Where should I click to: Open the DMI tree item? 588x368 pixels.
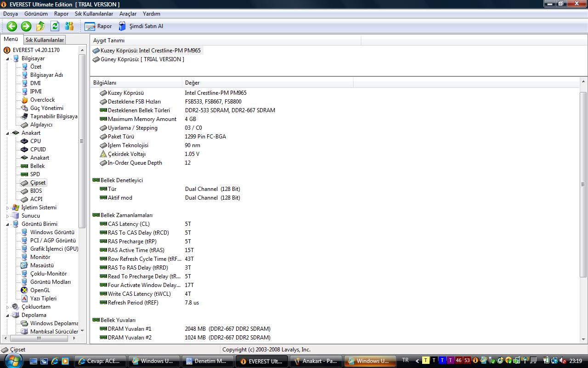click(x=35, y=83)
